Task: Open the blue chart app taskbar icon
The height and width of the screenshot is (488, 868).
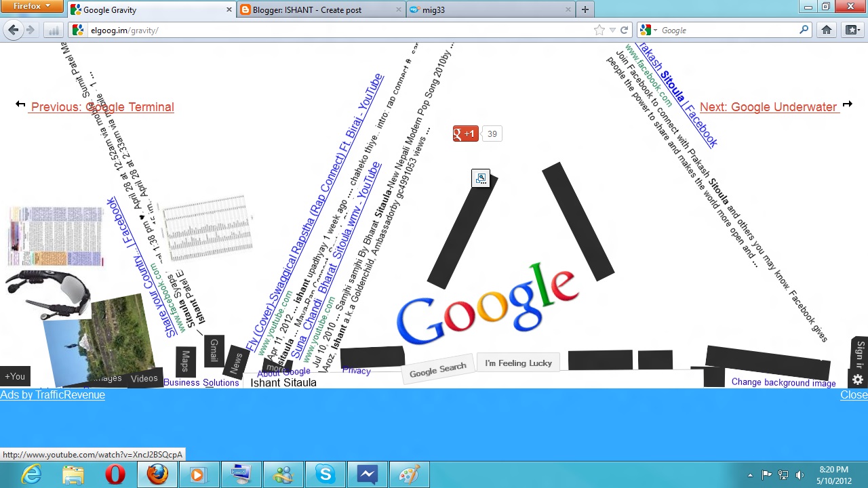Action: pos(368,474)
